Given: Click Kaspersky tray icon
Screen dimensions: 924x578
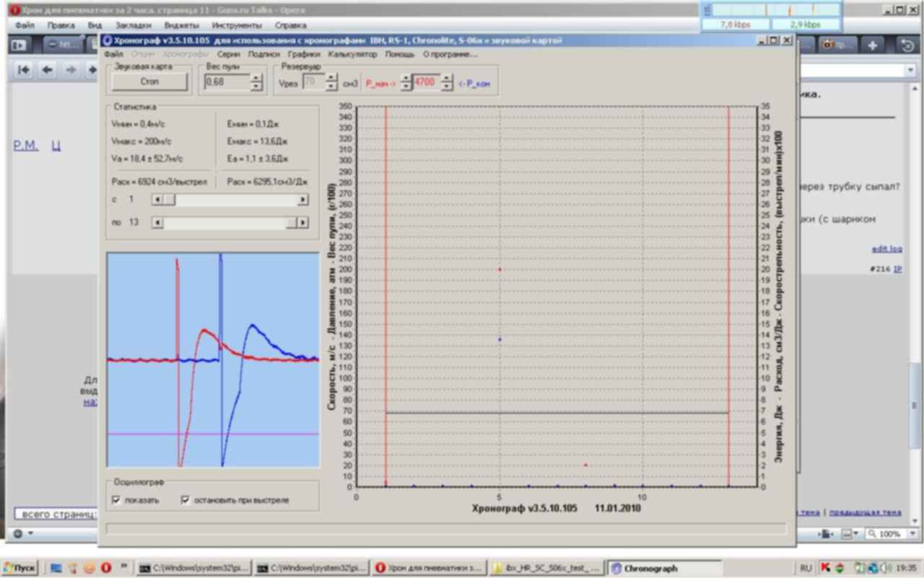Looking at the screenshot, I should [x=825, y=568].
